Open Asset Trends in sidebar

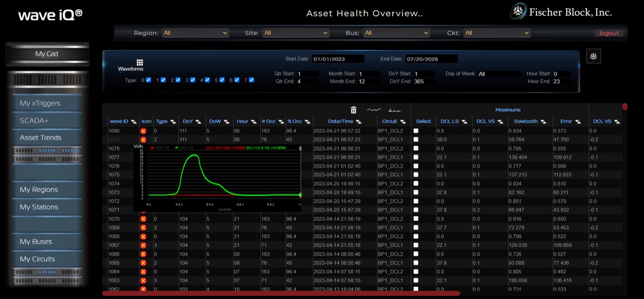point(47,138)
